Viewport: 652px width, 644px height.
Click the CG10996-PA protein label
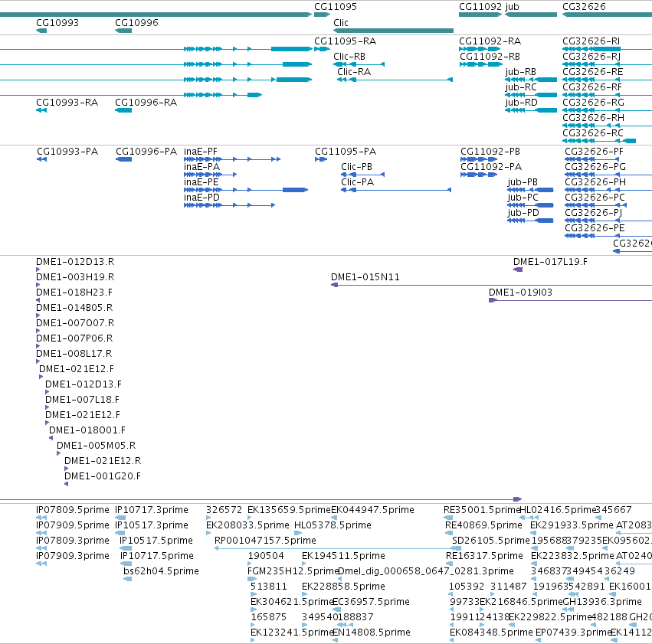[146, 152]
